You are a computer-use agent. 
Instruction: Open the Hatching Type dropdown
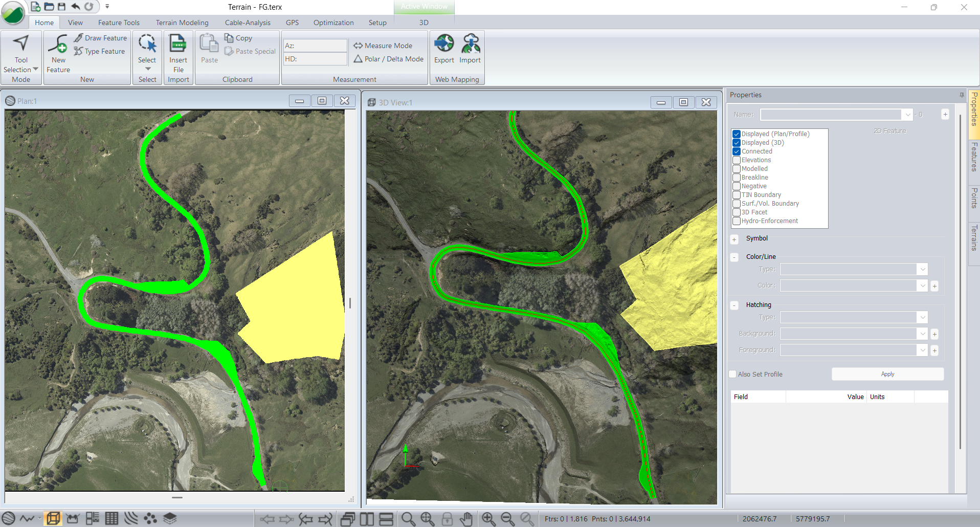click(x=922, y=317)
